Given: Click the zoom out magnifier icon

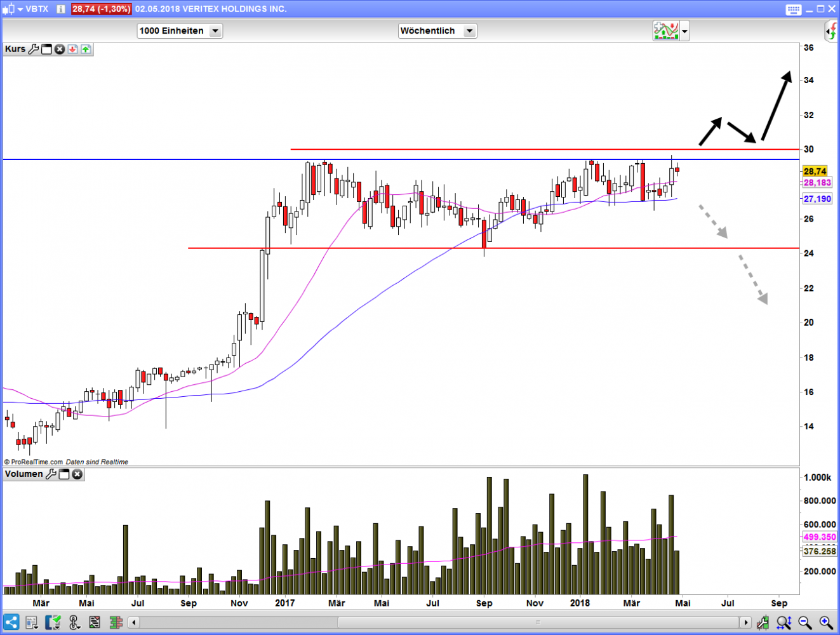Looking at the screenshot, I should [804, 622].
